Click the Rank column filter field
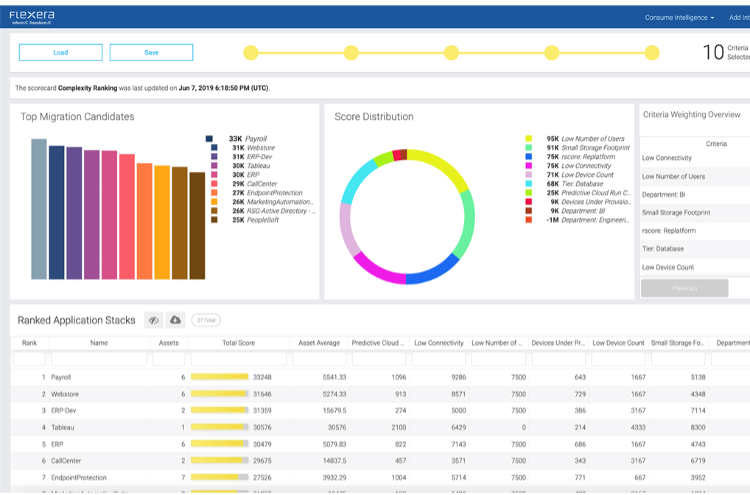Image resolution: width=750 pixels, height=495 pixels. click(x=30, y=358)
